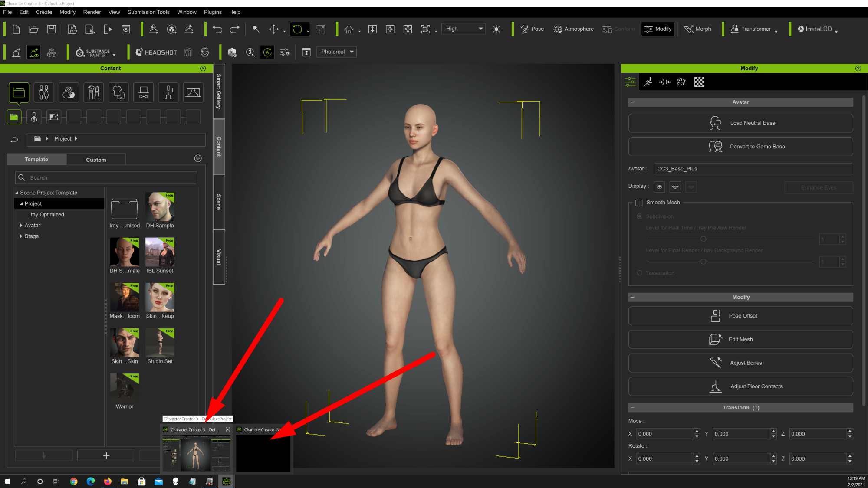868x488 pixels.
Task: Select the Move object tool
Action: (273, 29)
